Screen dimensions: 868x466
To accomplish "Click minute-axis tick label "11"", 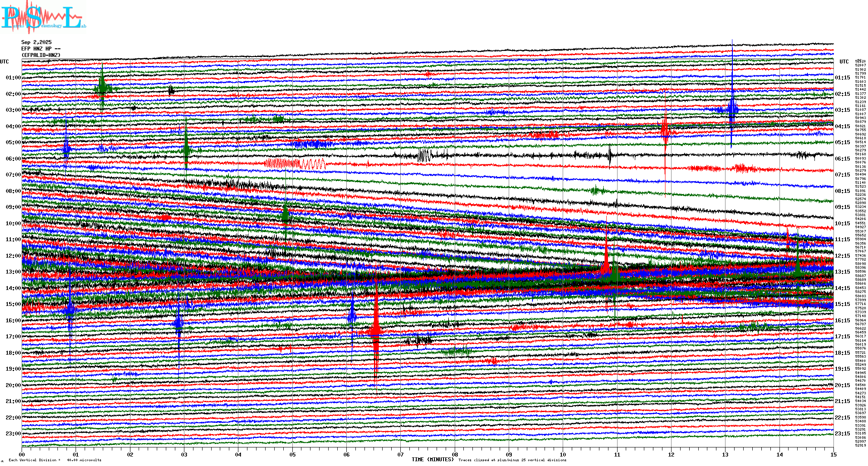I will point(617,454).
